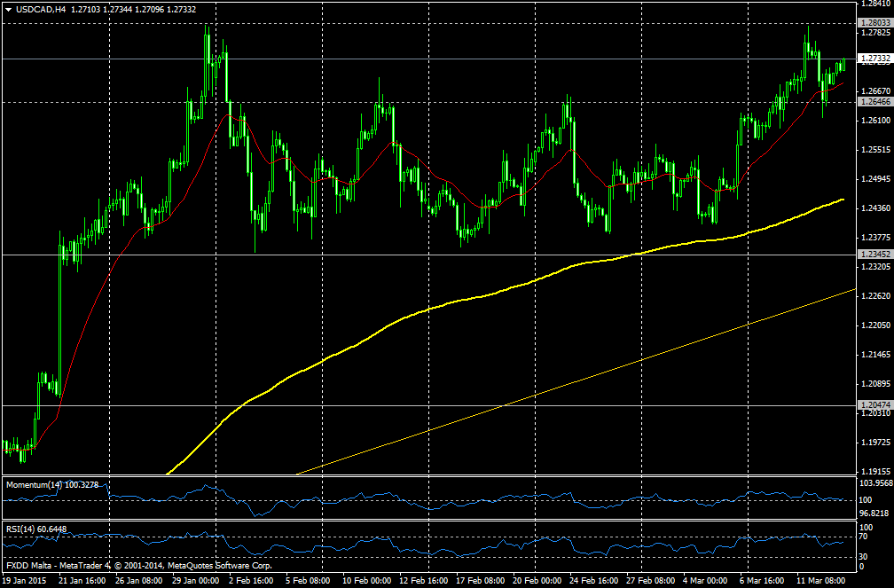Select the 1.26466 price level tag

pyautogui.click(x=874, y=102)
